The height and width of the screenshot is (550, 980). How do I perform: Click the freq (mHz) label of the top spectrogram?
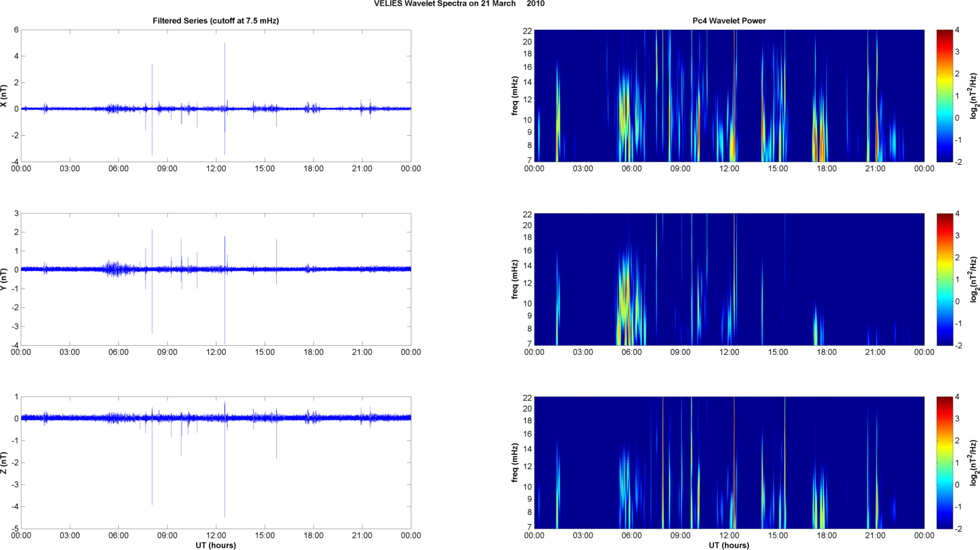(x=515, y=96)
